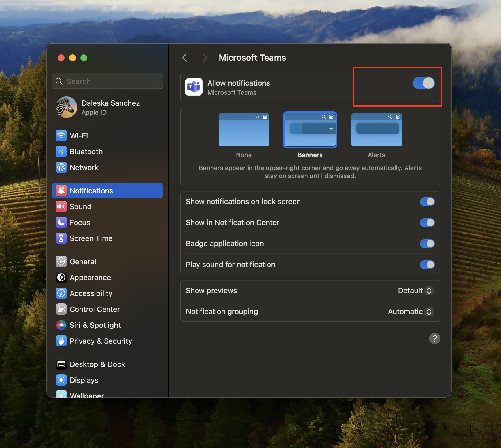Open Bluetooth settings pane

[x=107, y=151]
